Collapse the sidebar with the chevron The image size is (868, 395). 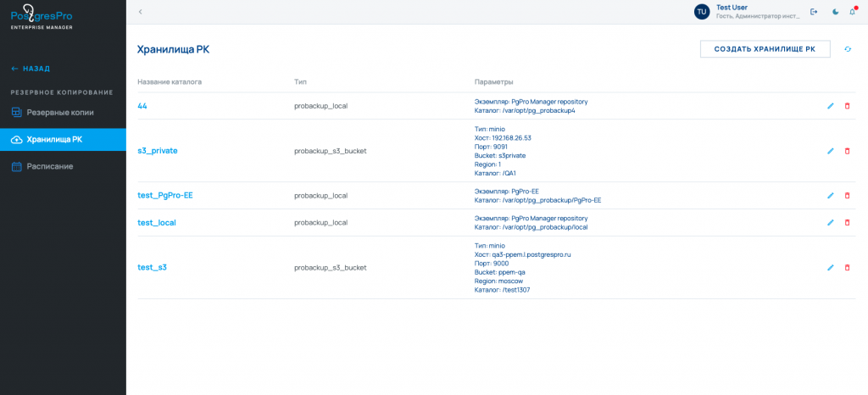(x=140, y=12)
